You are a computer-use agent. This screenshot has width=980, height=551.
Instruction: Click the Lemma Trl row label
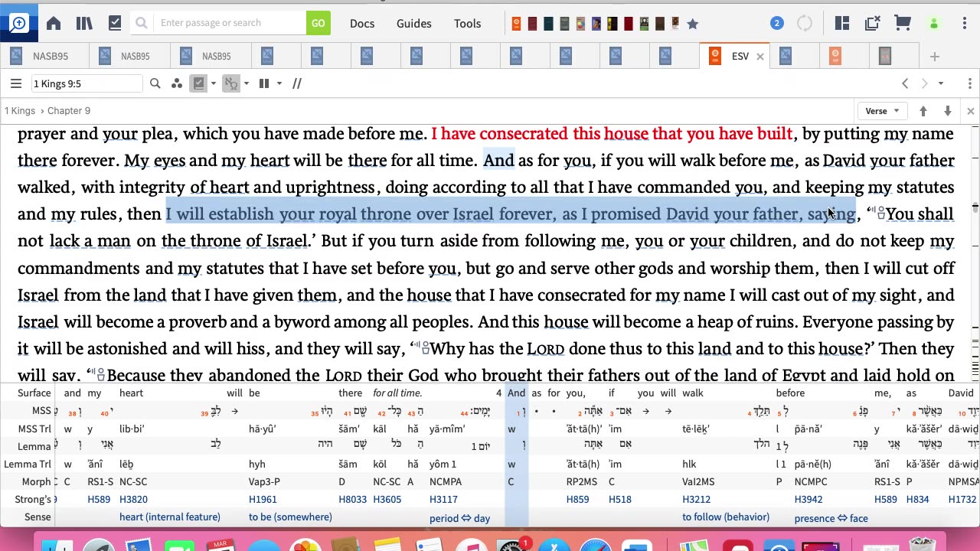[28, 464]
